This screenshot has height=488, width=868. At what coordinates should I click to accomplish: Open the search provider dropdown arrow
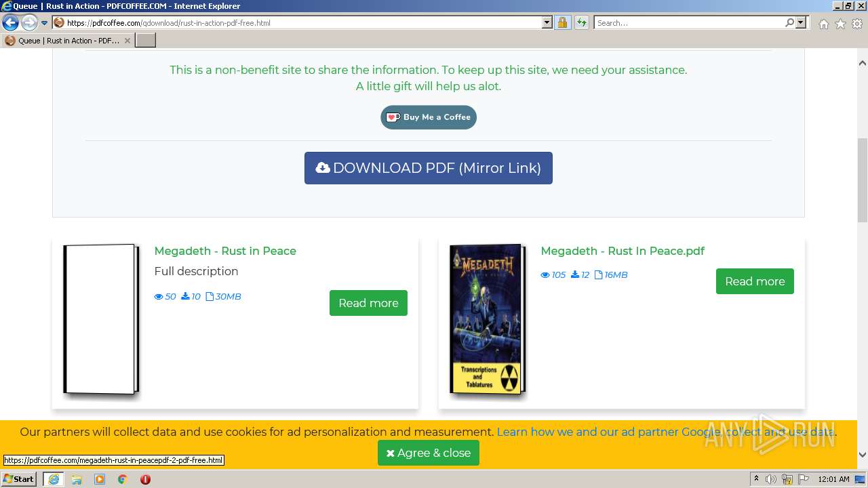coord(802,23)
